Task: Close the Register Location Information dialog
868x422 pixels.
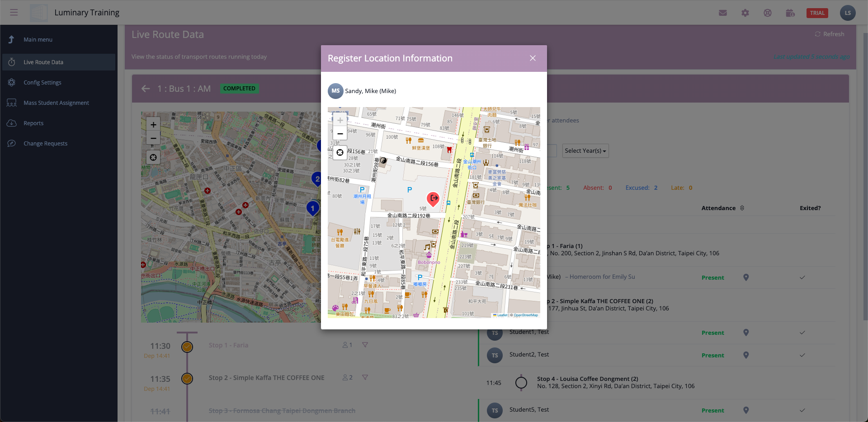Action: (x=533, y=58)
